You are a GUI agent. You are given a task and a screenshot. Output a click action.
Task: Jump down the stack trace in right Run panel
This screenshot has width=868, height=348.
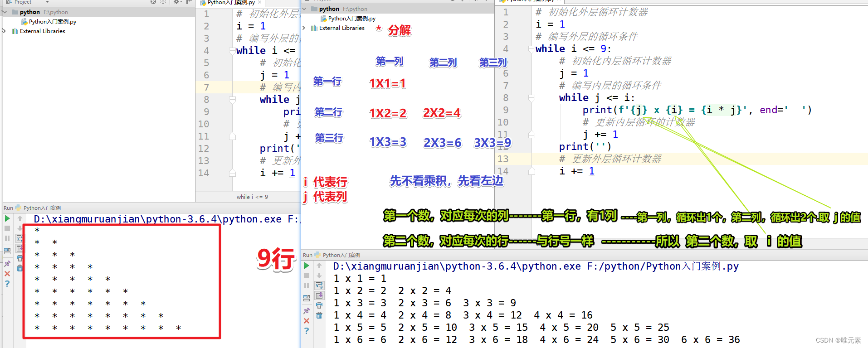click(319, 275)
